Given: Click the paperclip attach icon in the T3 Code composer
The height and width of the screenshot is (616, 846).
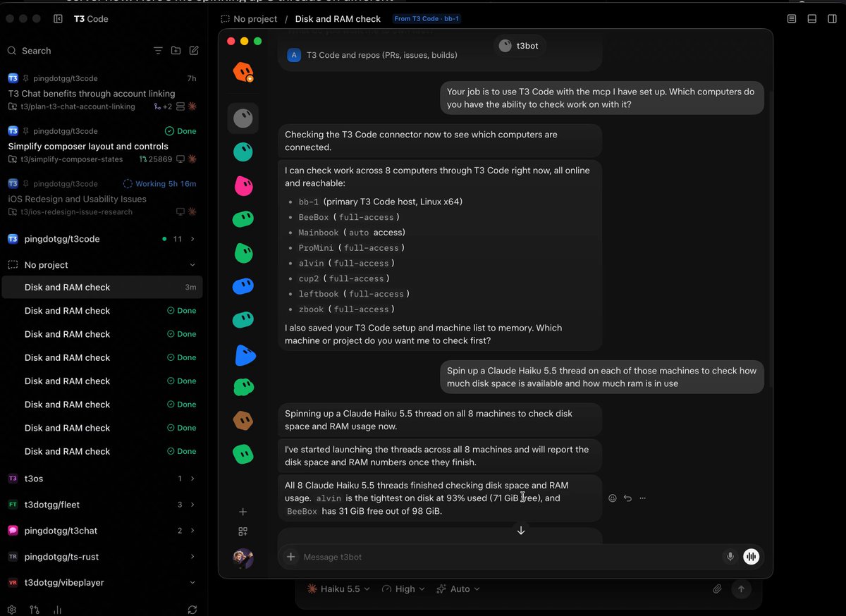Looking at the screenshot, I should pos(717,589).
